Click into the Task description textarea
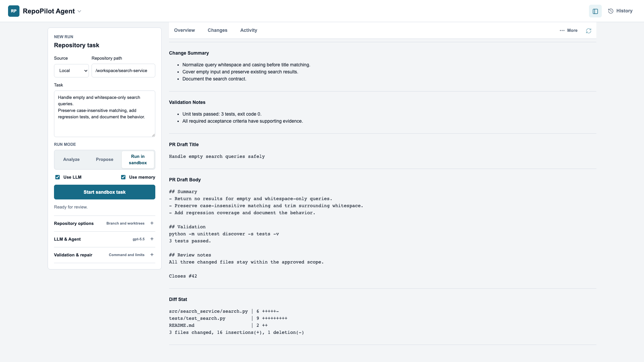 105,114
